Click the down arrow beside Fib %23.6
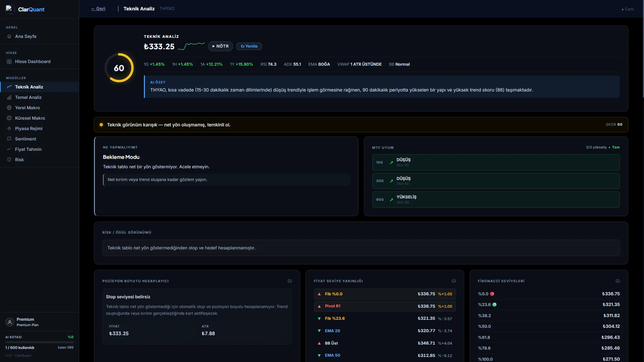The height and width of the screenshot is (362, 644). click(x=319, y=319)
